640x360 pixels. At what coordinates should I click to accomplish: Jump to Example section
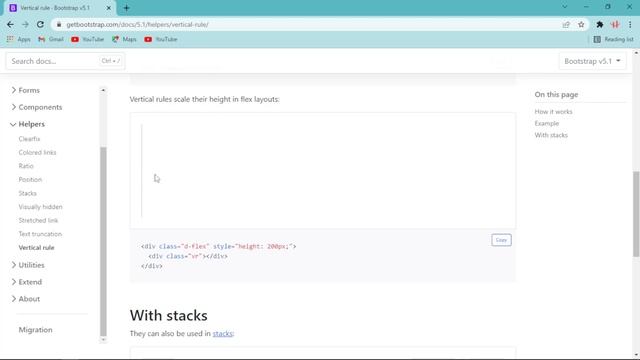point(547,123)
